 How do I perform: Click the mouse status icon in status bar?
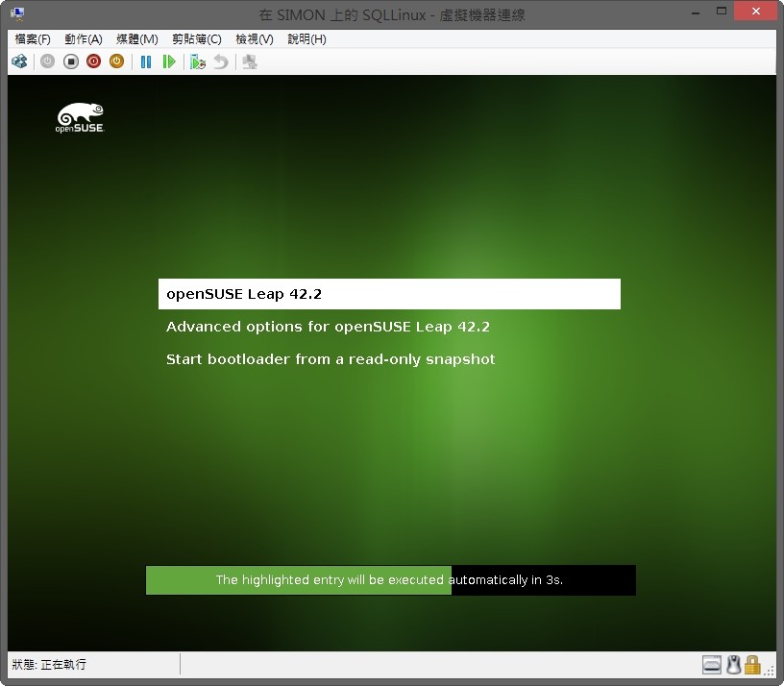(733, 665)
